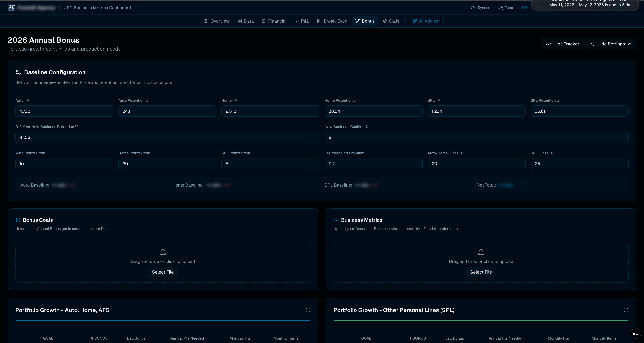Image resolution: width=644 pixels, height=343 pixels.
Task: Open info icon for Auto, Home, AFS growth
Action: (308, 310)
